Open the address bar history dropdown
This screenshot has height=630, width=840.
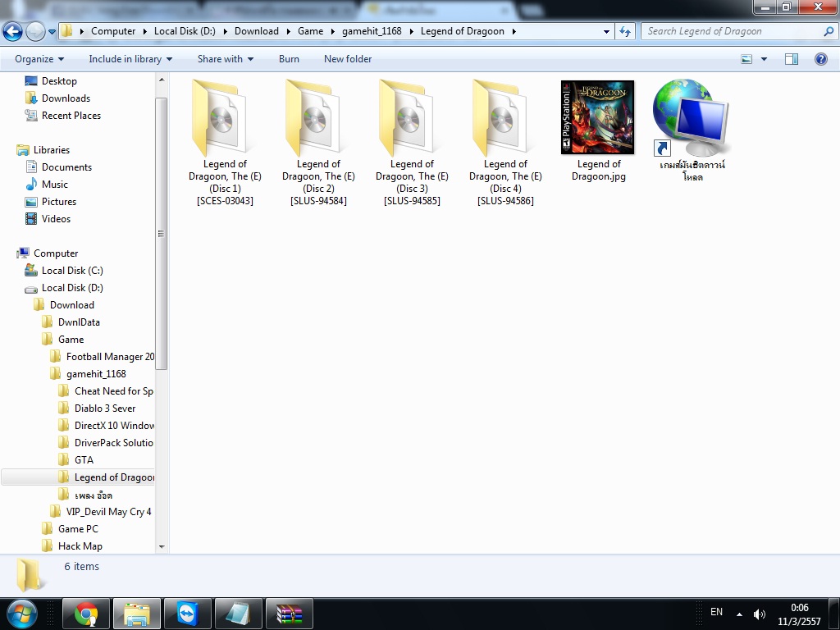click(606, 32)
